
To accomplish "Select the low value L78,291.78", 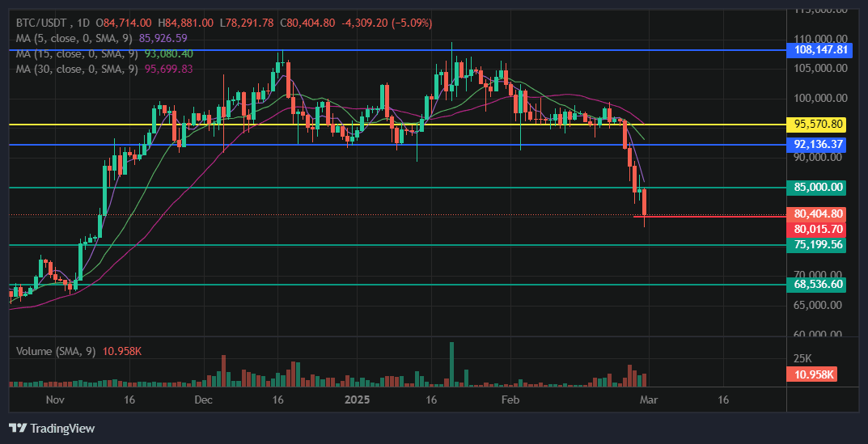I will [x=247, y=23].
